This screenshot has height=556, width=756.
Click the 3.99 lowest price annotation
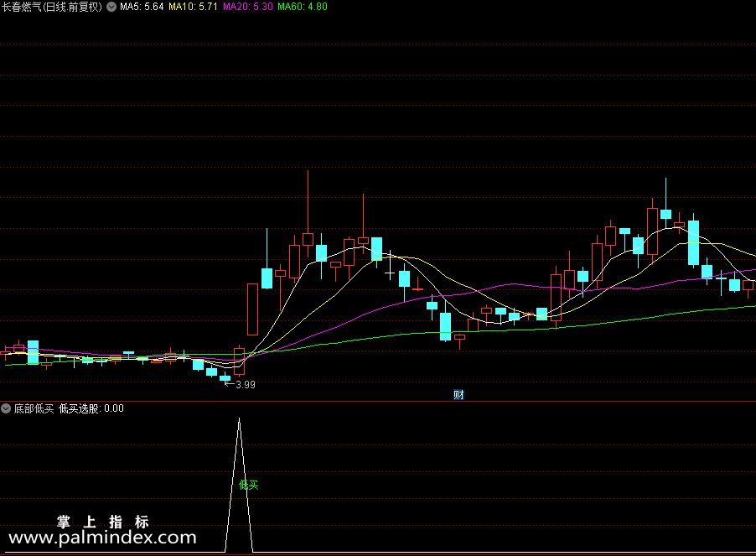[246, 384]
